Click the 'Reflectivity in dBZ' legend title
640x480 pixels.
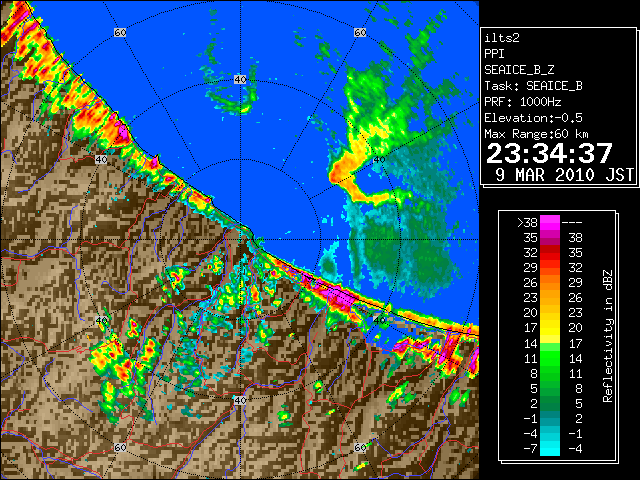(x=608, y=336)
